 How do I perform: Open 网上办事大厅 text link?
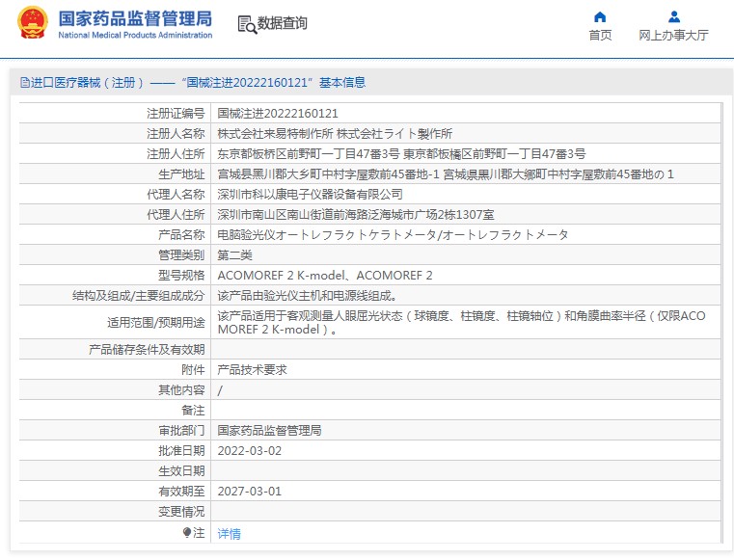coord(673,35)
